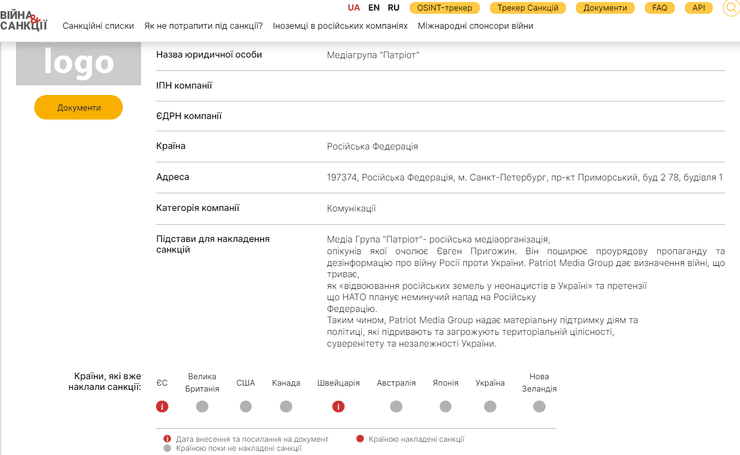
Task: Click the grey status dot under Велика Британія
Action: pos(202,407)
